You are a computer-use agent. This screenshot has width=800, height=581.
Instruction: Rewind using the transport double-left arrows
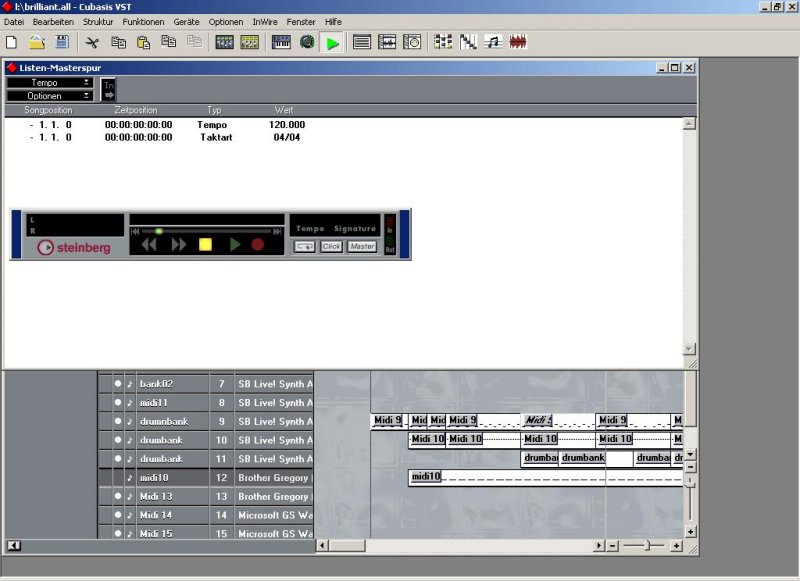coord(149,245)
